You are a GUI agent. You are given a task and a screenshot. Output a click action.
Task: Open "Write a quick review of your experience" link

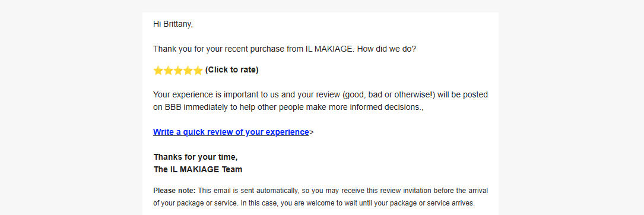coord(231,132)
